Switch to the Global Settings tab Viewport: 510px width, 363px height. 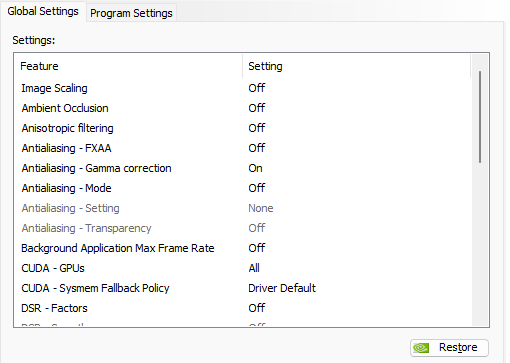(x=43, y=11)
